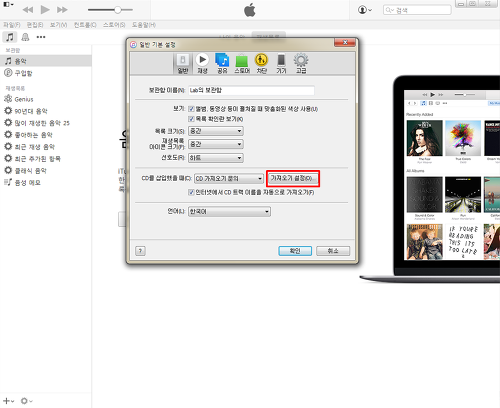Toggle the custom colors for albums checkbox
The width and height of the screenshot is (500, 408).
(191, 109)
